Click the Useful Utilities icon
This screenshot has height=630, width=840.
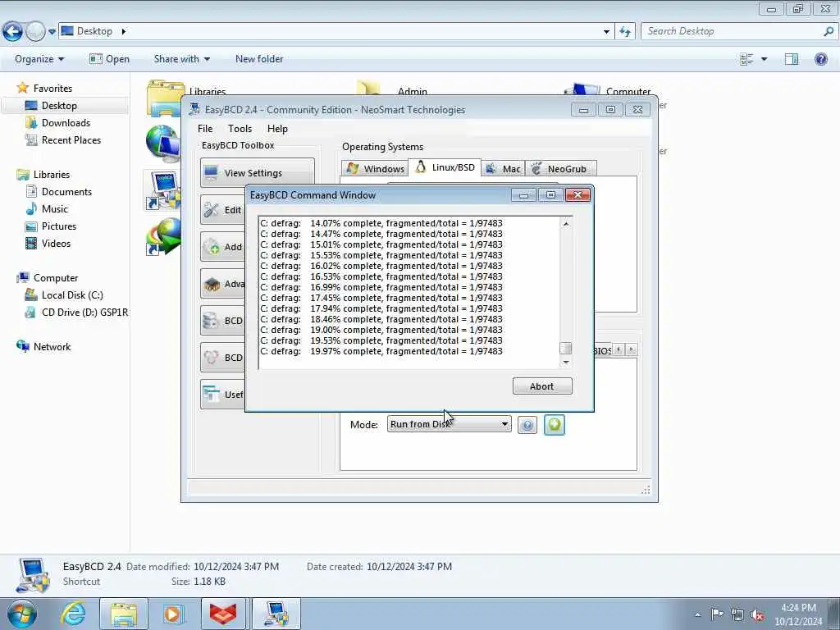(x=211, y=395)
